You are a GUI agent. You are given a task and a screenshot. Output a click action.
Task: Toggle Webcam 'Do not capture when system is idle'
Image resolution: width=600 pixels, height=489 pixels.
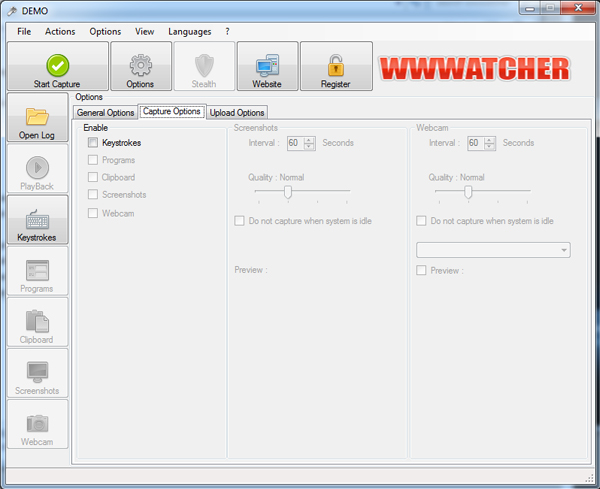point(421,221)
